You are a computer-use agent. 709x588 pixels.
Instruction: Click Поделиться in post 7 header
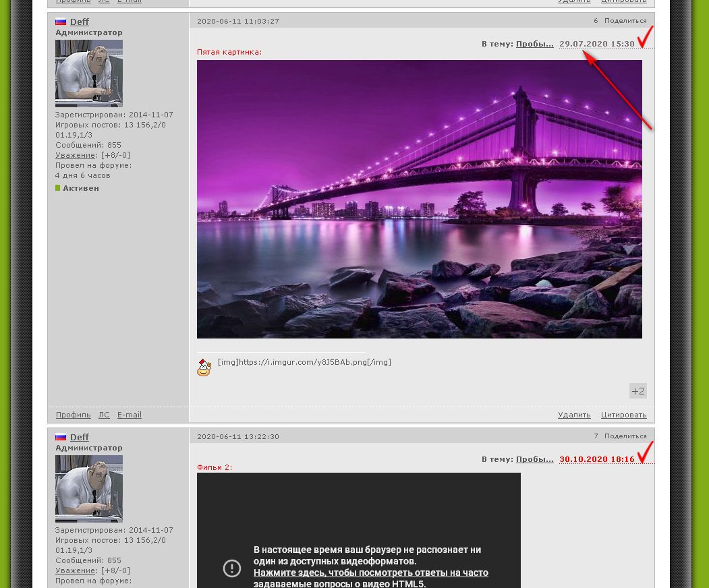pos(625,436)
